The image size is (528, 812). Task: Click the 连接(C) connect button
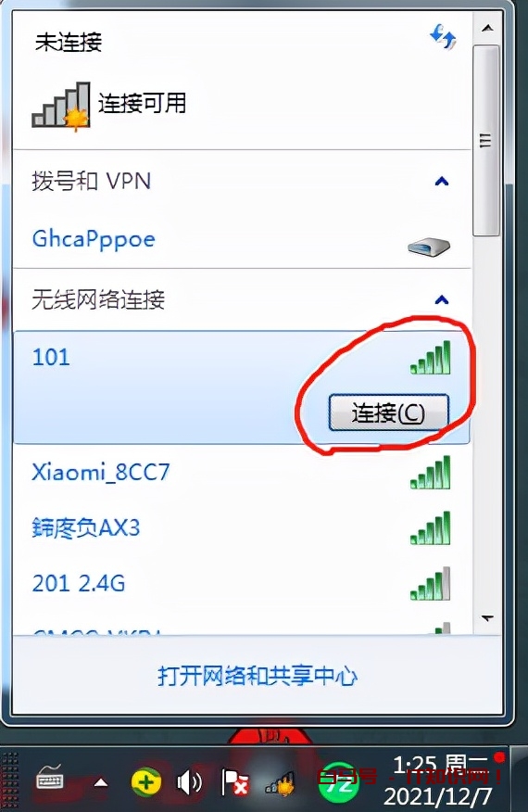389,412
